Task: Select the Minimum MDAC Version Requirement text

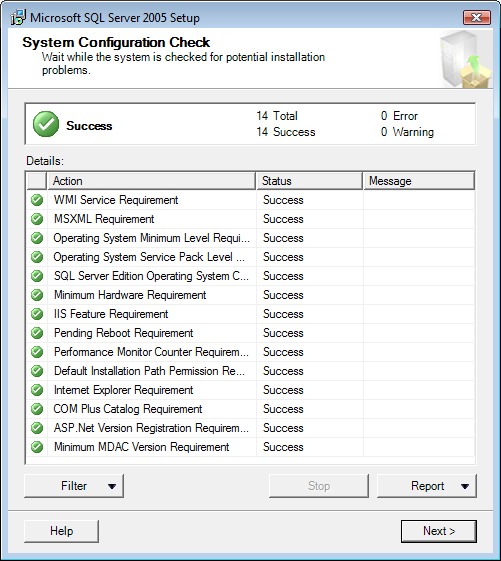Action: point(141,447)
